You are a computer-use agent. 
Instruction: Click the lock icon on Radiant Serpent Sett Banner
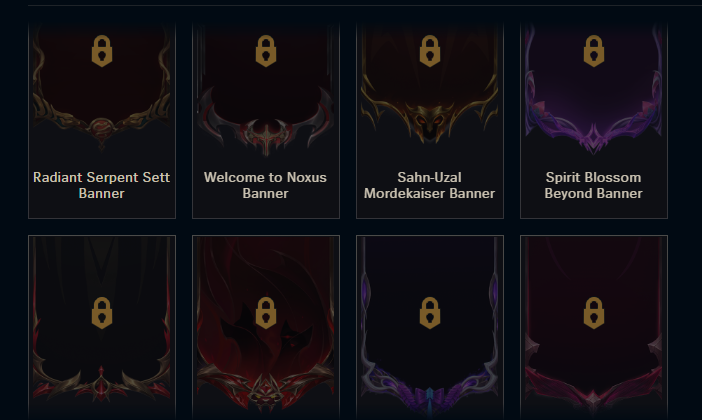click(x=102, y=51)
